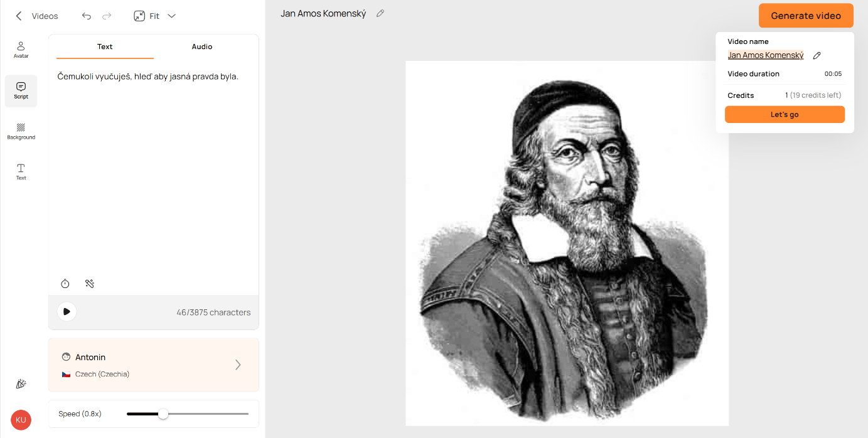Open the Antonin voice selector
The width and height of the screenshot is (868, 438).
point(154,365)
